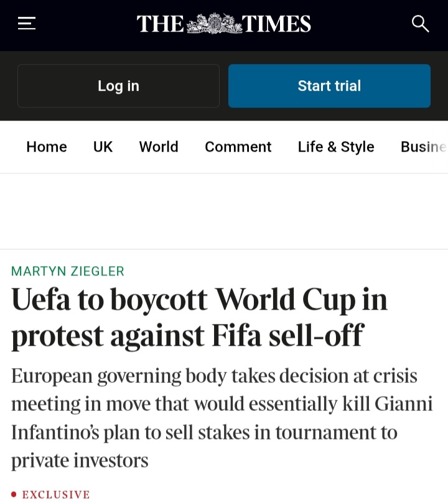Click the red bullet beside Exclusive
This screenshot has width=448, height=503.
pyautogui.click(x=14, y=494)
